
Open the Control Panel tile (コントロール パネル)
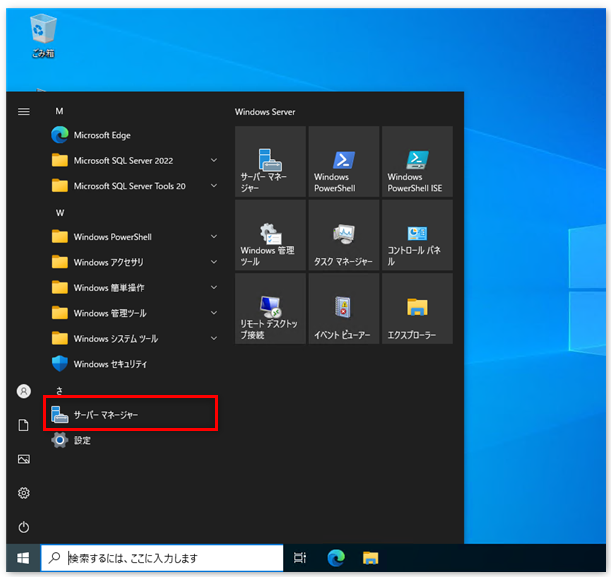[x=417, y=235]
